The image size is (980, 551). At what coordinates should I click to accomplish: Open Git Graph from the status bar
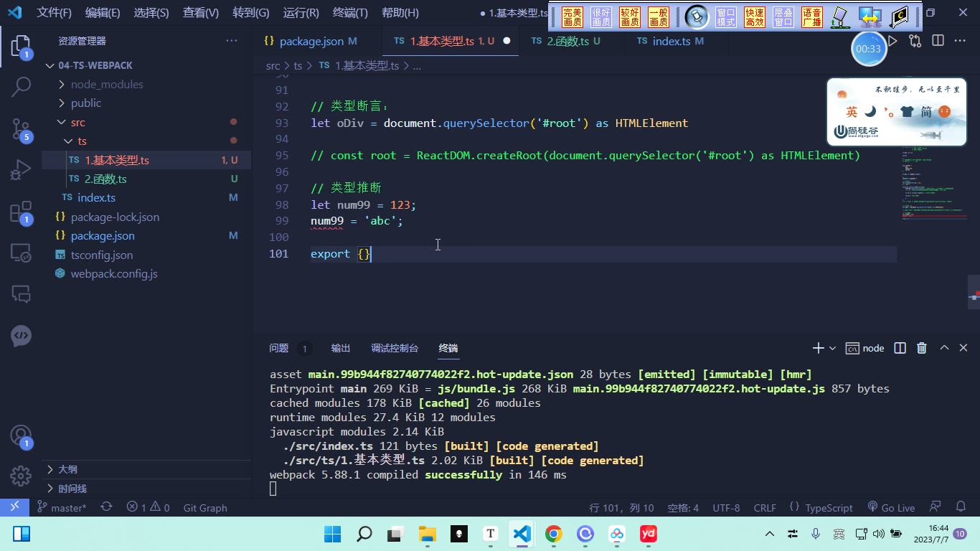coord(205,507)
